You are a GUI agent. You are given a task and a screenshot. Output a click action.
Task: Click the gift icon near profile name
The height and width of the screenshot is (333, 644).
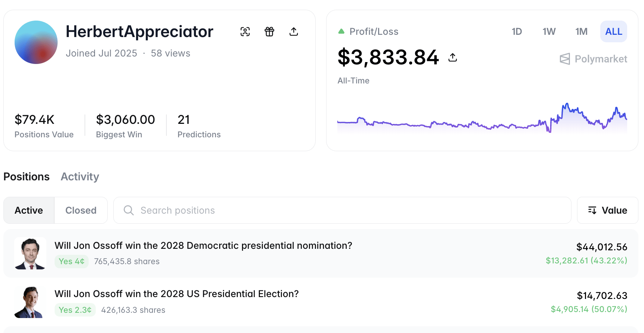coord(269,32)
